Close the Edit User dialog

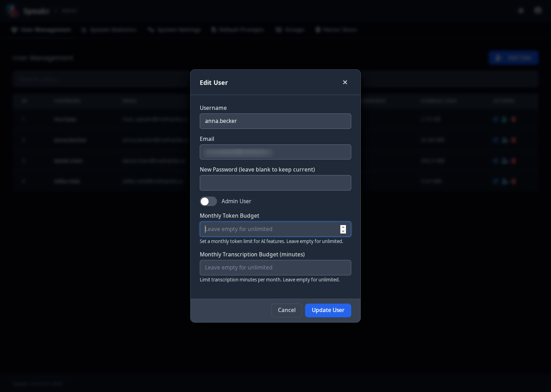[345, 82]
